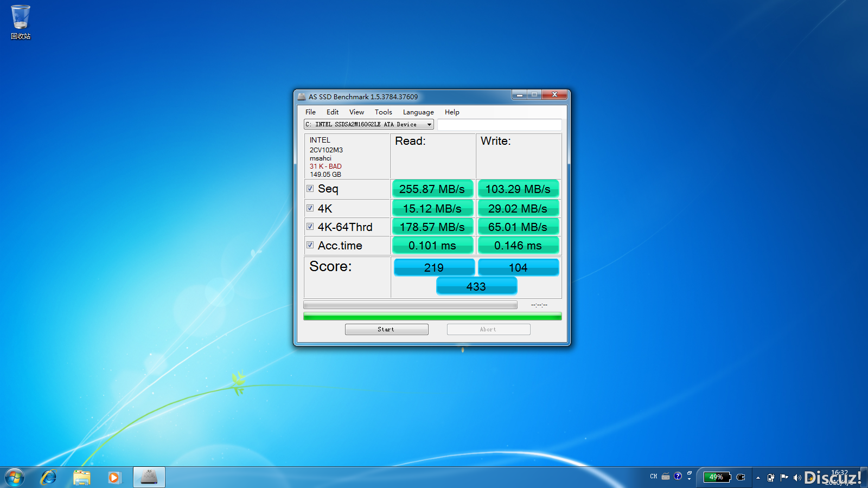Screen dimensions: 868x488
Task: Click the empty field beside drive dropdown
Action: click(500, 125)
